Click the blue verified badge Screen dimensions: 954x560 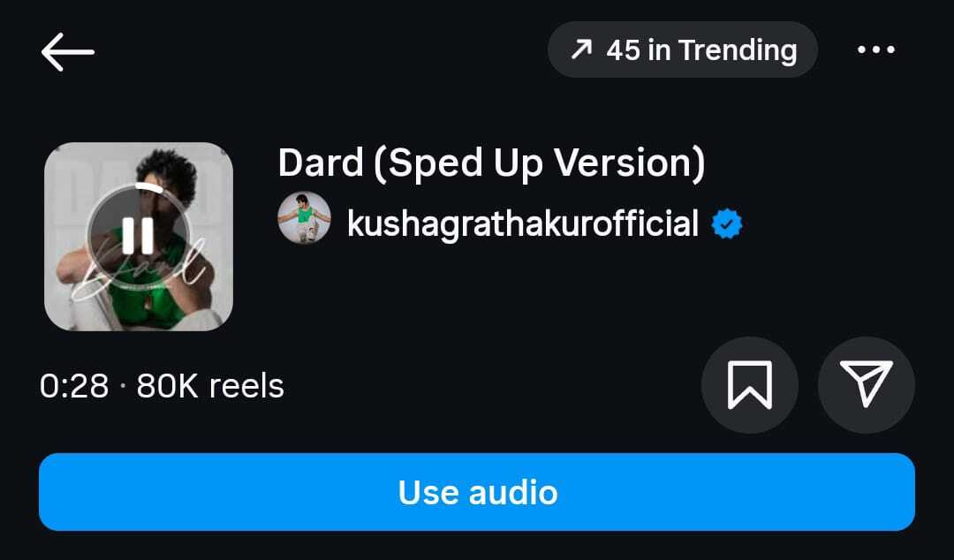(727, 224)
